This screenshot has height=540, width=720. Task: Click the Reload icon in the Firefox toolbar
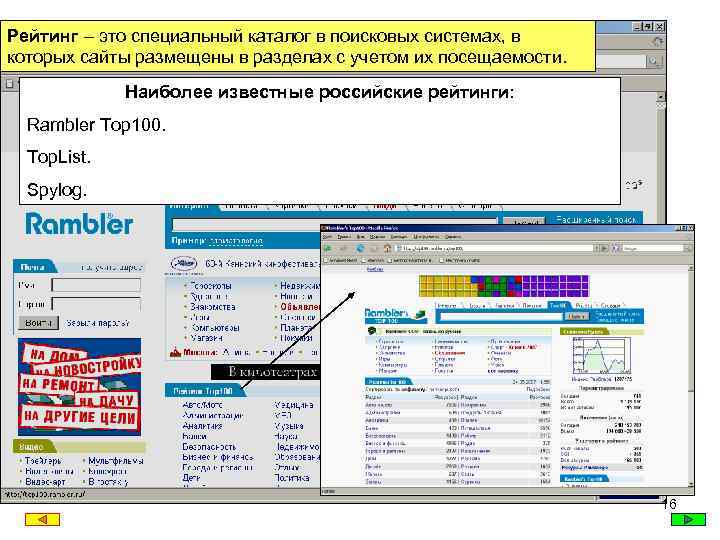(x=360, y=248)
